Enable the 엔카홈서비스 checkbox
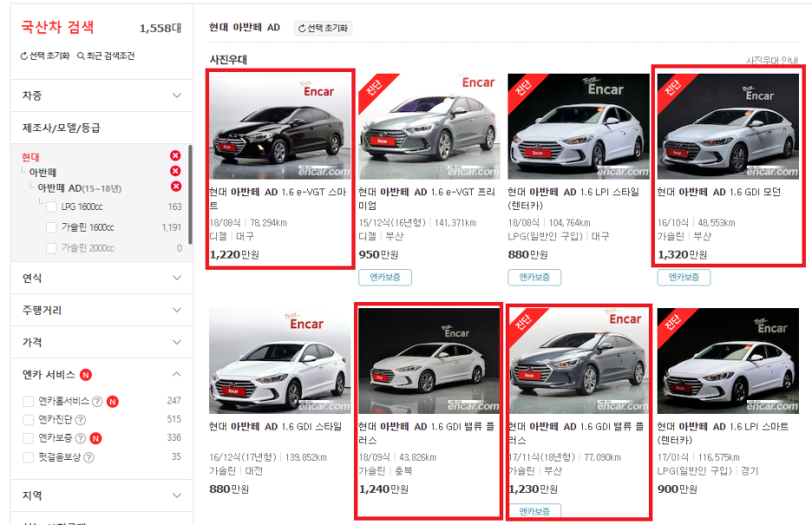Screen dimensions: 812x525 [x=29, y=402]
